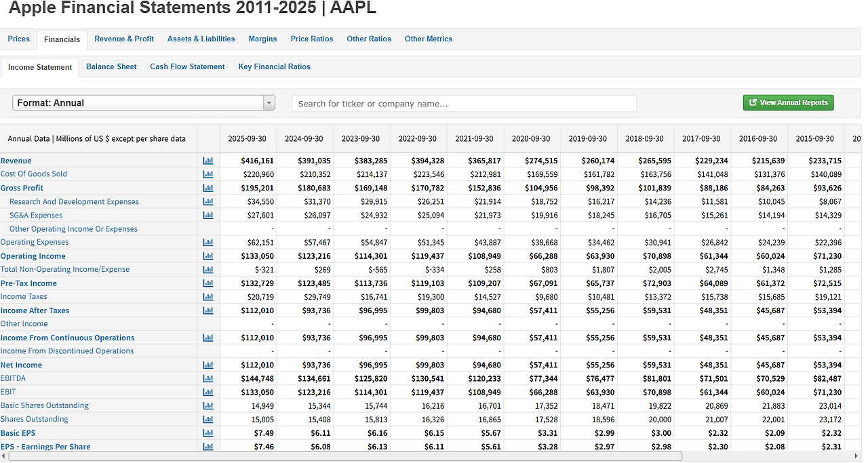Image resolution: width=868 pixels, height=463 pixels.
Task: Open chart icon for Gross Profit row
Action: point(208,188)
